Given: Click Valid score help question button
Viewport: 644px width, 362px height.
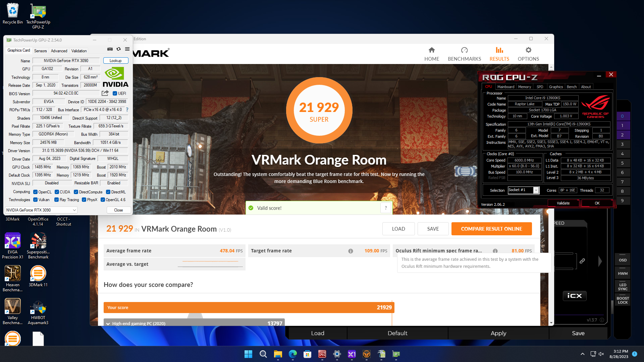Looking at the screenshot, I should [386, 208].
